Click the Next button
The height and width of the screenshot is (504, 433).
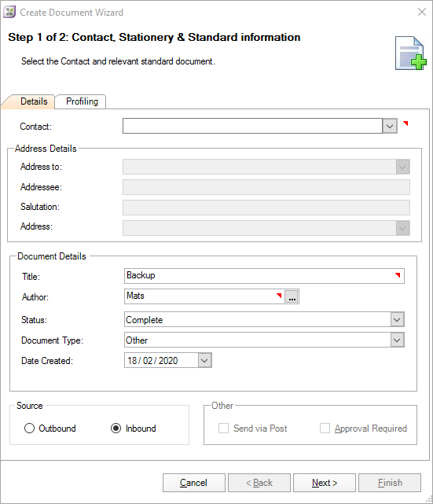point(324,483)
